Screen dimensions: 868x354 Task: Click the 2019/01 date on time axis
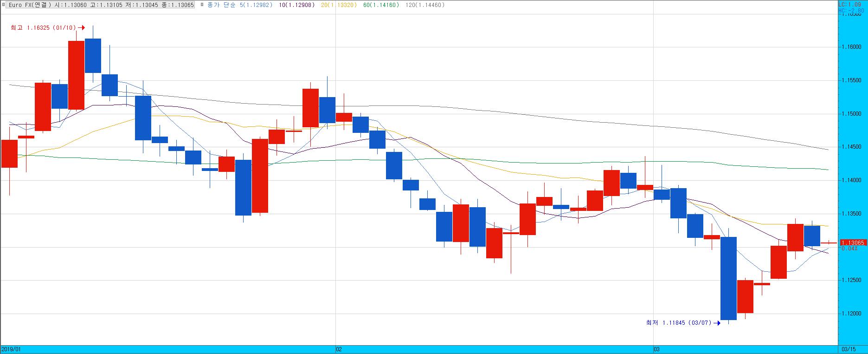coord(11,349)
